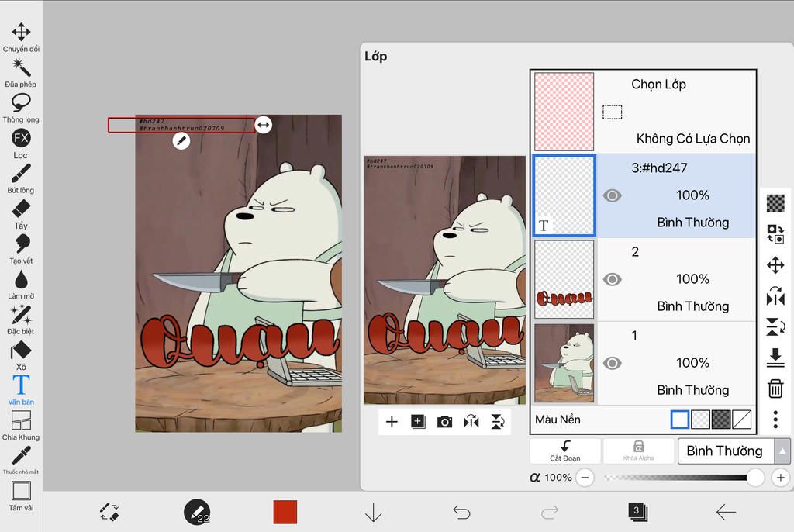Viewport: 794px width, 532px height.
Task: Select the Thuốc nhỏ mắt eyedropper tool
Action: tap(21, 460)
